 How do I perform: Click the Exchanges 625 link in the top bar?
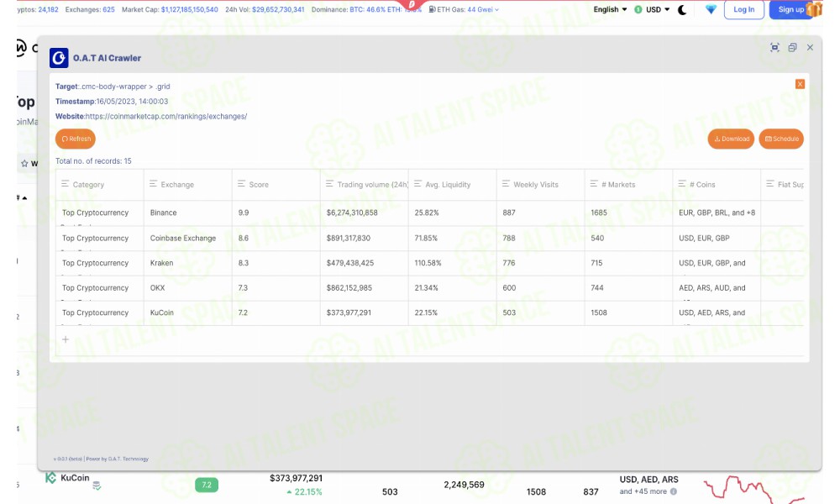tap(90, 9)
